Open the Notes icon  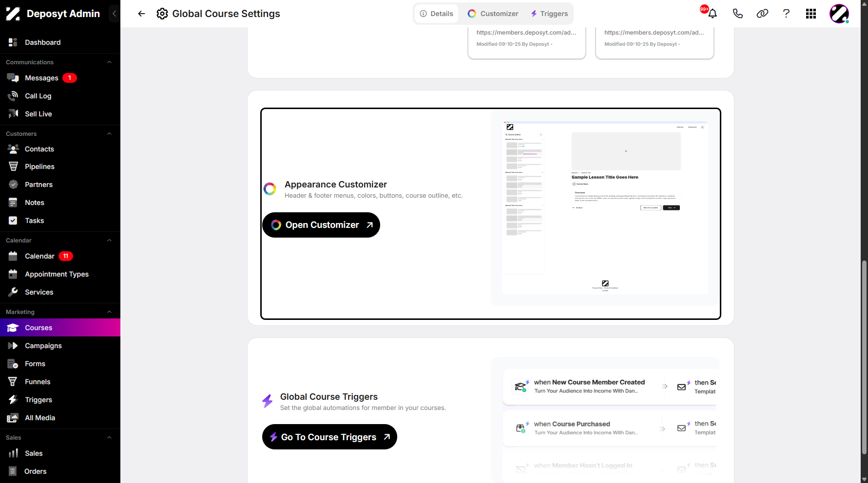click(13, 203)
